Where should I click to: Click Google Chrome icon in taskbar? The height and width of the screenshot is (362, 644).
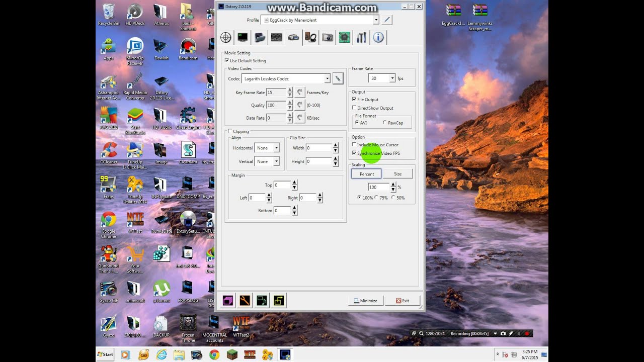click(214, 354)
